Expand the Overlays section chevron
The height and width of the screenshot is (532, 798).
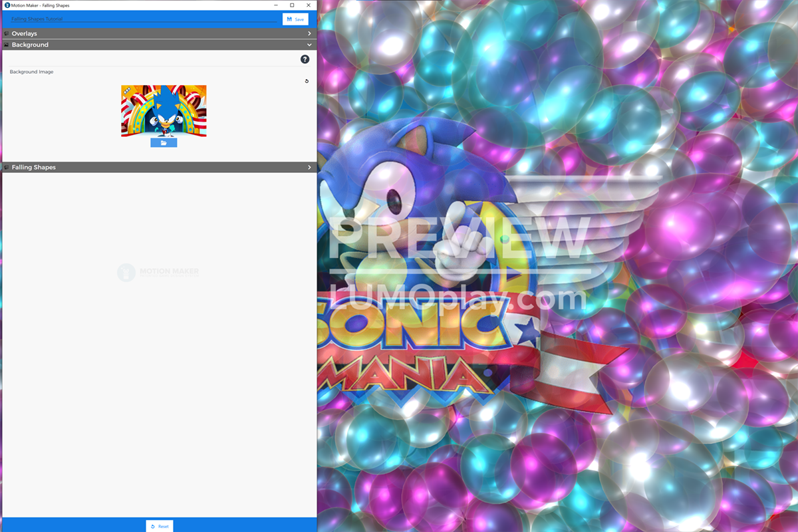309,33
